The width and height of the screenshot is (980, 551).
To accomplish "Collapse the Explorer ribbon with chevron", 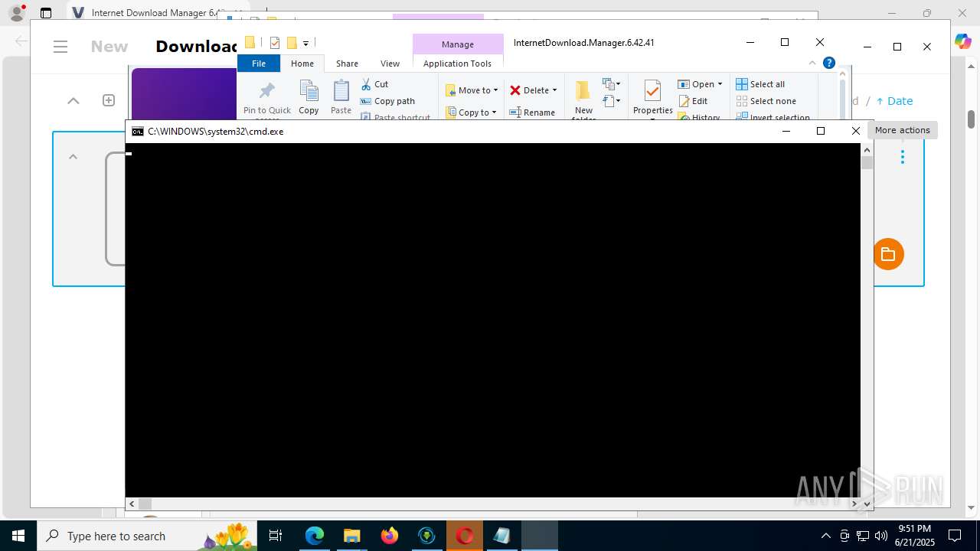I will tap(812, 64).
